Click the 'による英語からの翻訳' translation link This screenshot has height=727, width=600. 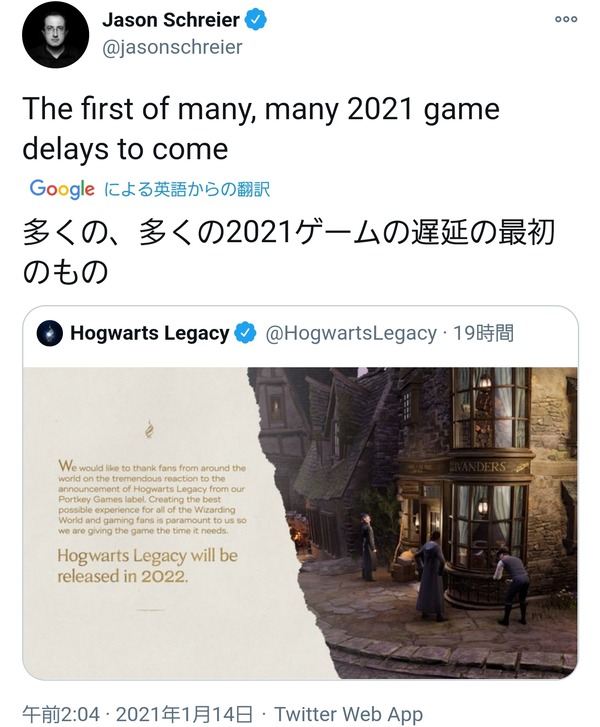tap(187, 189)
